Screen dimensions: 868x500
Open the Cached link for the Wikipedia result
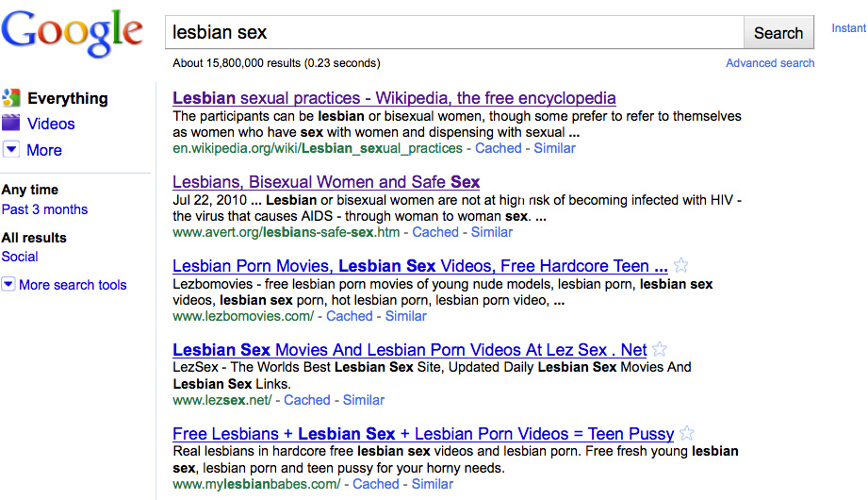499,148
